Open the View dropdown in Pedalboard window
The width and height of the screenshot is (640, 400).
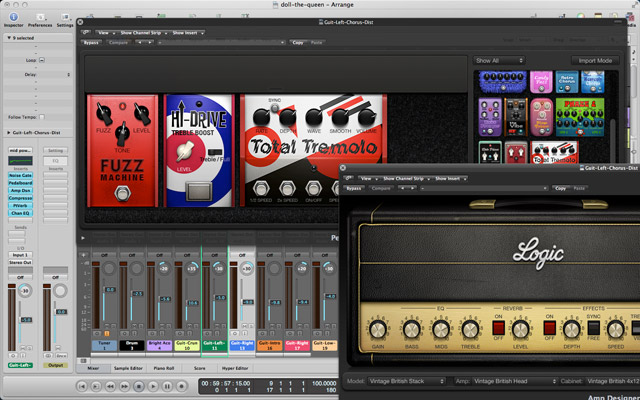point(104,33)
